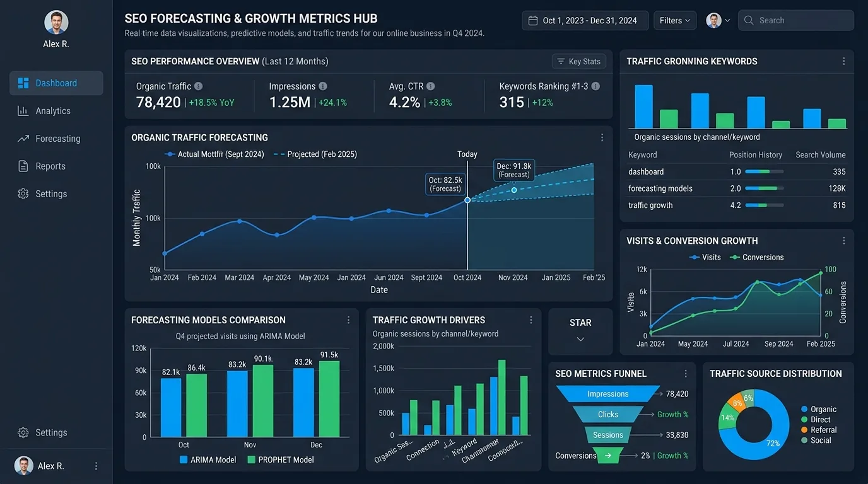Click the Position History column header
868x484 pixels.
tap(756, 155)
